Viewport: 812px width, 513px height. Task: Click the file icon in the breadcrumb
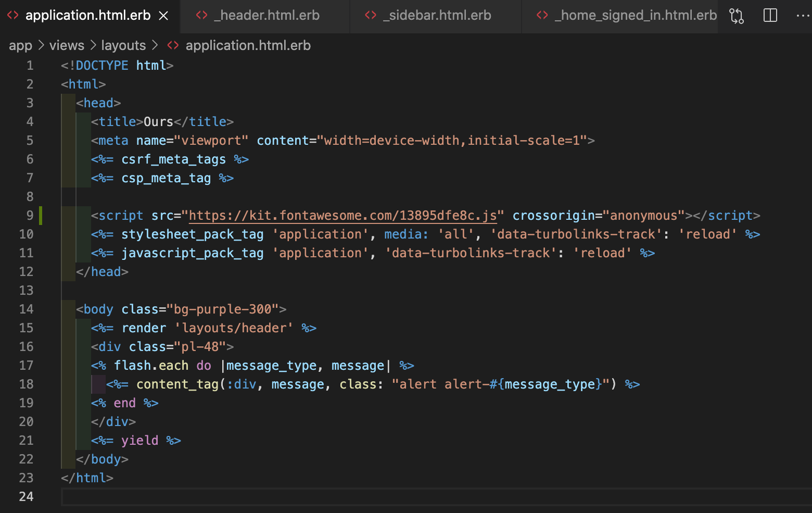173,46
